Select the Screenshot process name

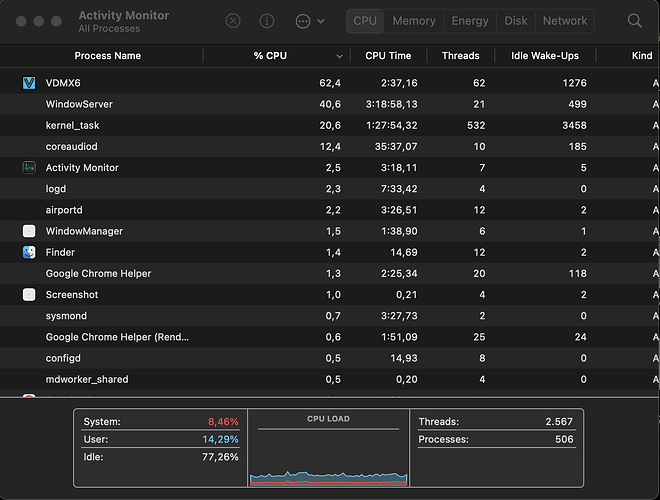pyautogui.click(x=72, y=295)
